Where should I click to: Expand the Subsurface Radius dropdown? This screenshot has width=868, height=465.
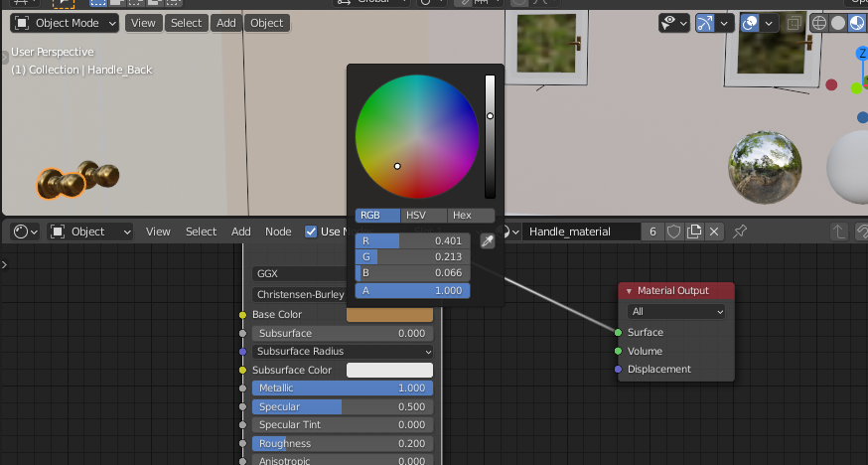(343, 352)
